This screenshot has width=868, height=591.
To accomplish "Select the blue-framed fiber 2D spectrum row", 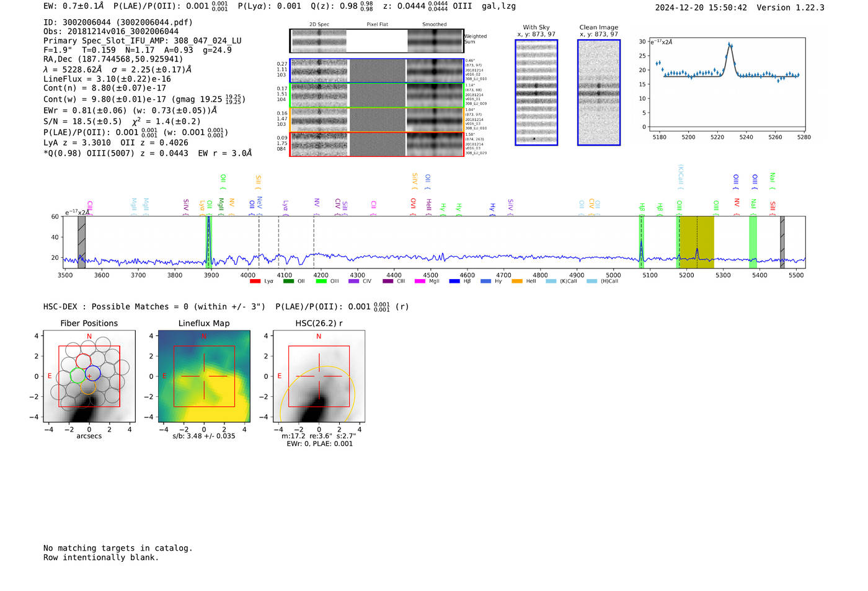I will point(377,71).
